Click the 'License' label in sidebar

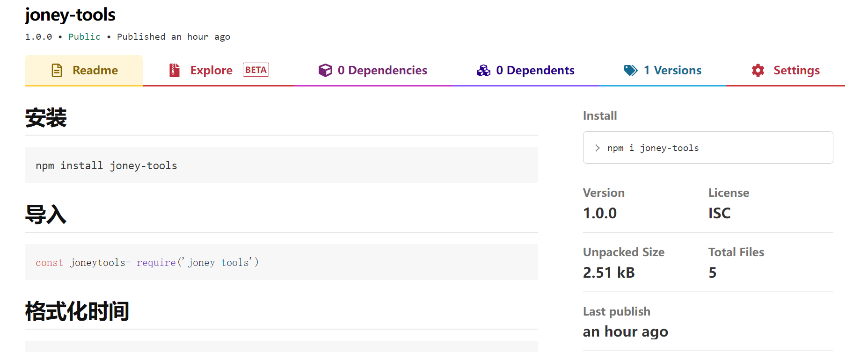pos(729,193)
